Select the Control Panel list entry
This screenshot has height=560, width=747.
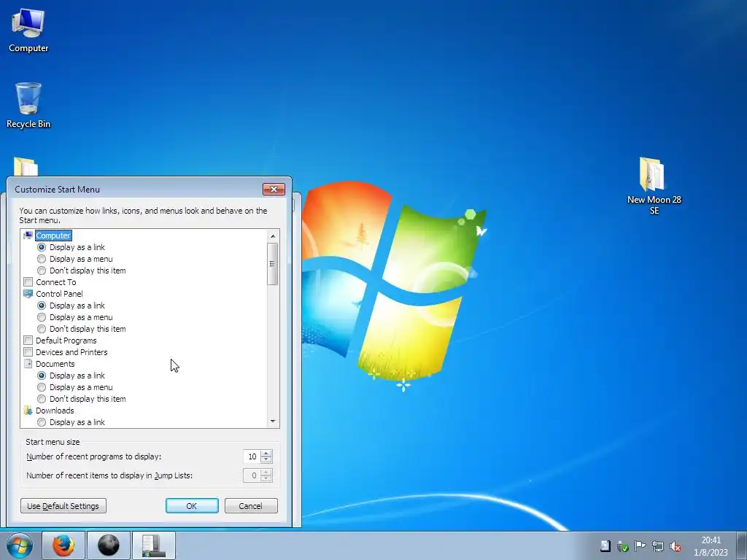click(59, 294)
